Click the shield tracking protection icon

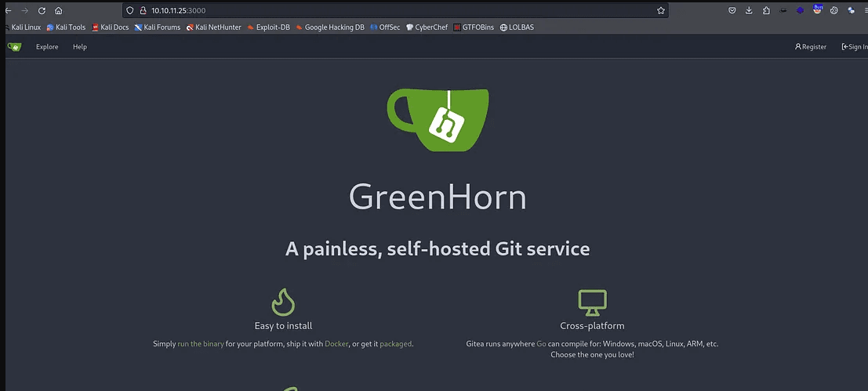click(130, 11)
